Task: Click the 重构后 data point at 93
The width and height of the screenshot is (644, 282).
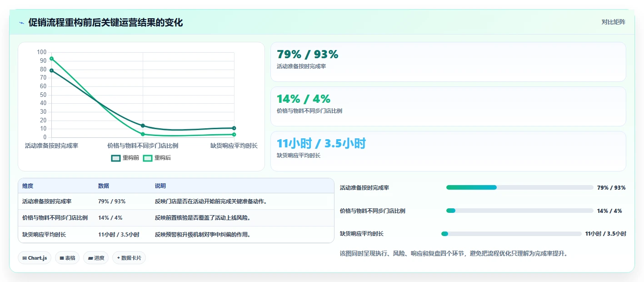Action: coord(52,59)
